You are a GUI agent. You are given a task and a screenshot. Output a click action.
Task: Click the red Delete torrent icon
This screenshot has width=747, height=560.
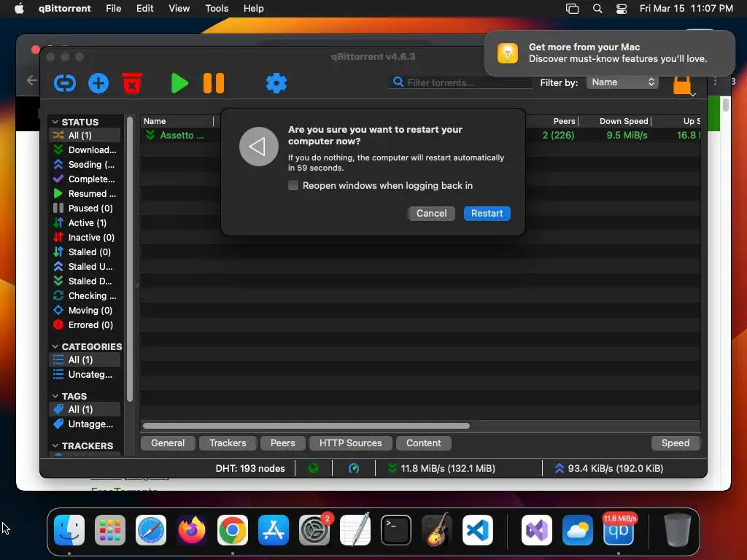pyautogui.click(x=132, y=83)
